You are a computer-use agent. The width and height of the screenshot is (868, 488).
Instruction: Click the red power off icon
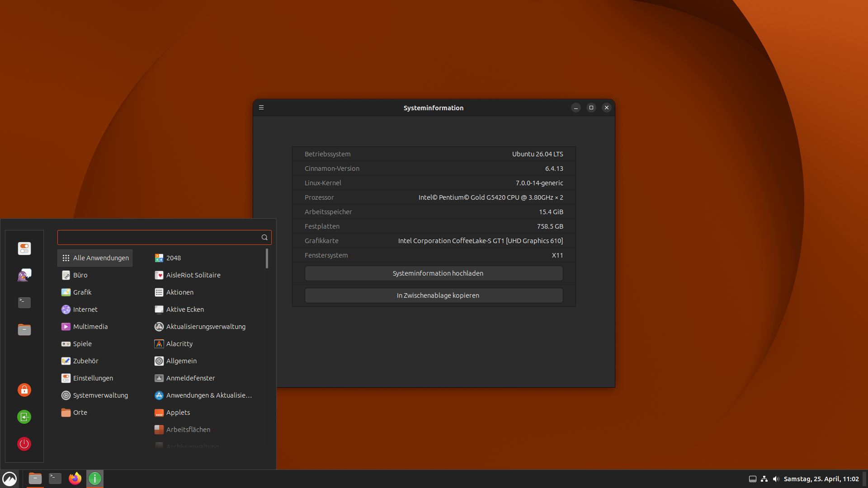[x=24, y=444]
